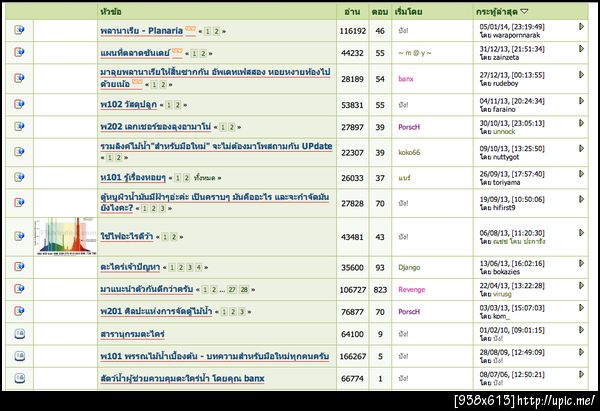
Task: Click locked topic icon in 66774-read row
Action: pyautogui.click(x=20, y=378)
